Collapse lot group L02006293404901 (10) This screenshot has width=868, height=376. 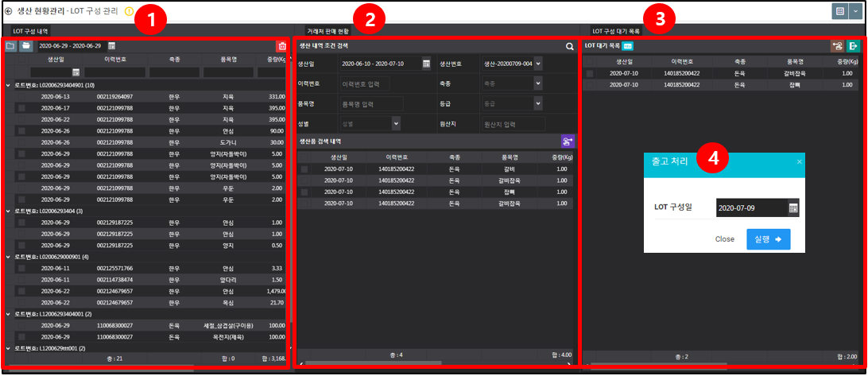point(8,85)
